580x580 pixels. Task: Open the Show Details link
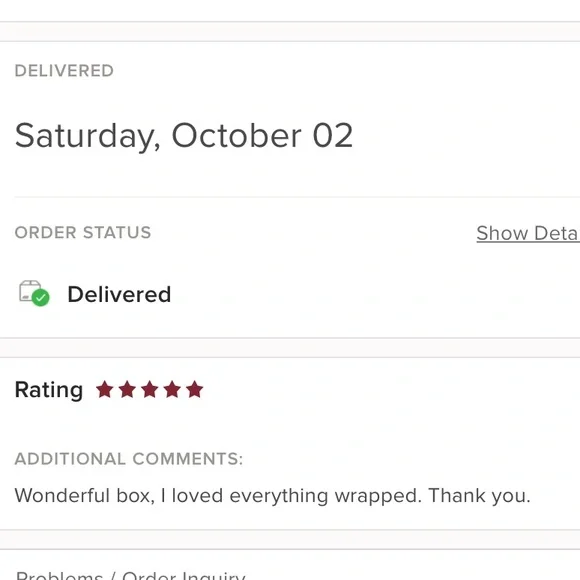528,233
